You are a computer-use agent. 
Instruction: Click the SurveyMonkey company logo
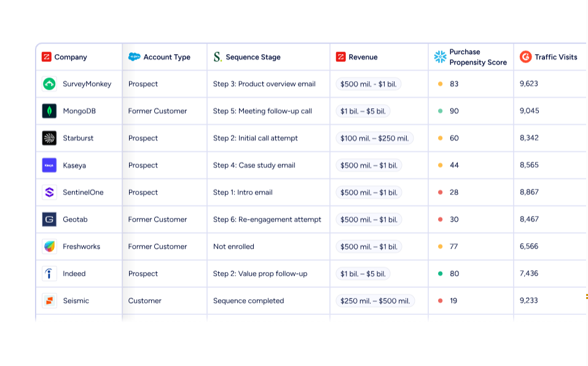click(x=49, y=84)
